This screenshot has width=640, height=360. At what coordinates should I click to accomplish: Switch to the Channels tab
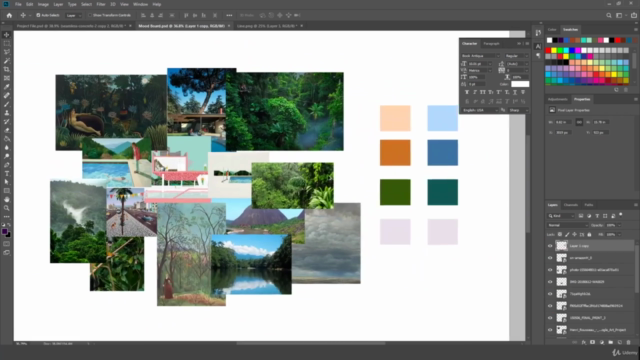571,205
